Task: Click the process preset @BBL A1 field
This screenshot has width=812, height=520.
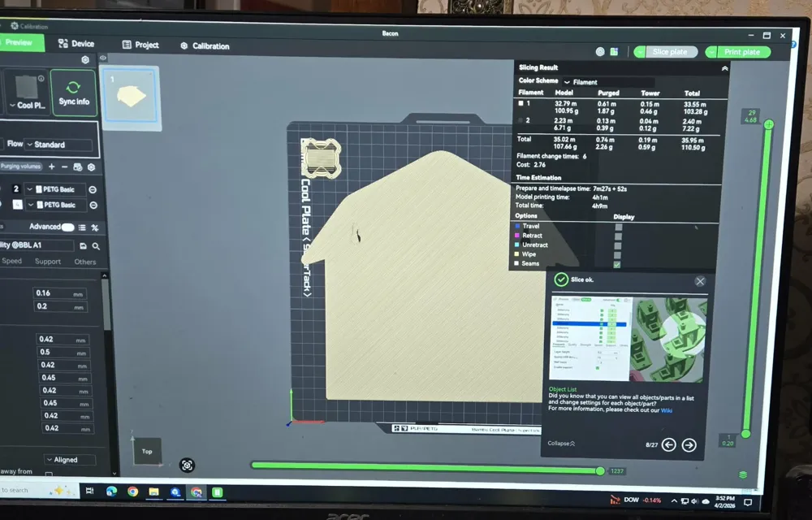Action: click(37, 245)
